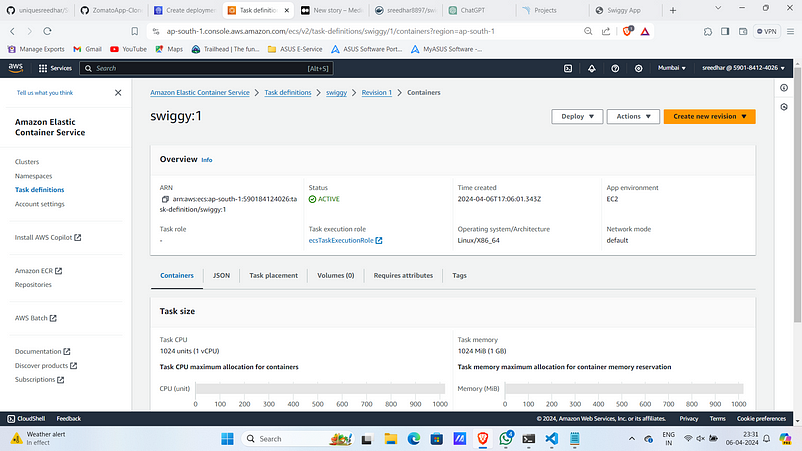Open AWS help question mark icon
Viewport: 802px width, 451px height.
[615, 68]
